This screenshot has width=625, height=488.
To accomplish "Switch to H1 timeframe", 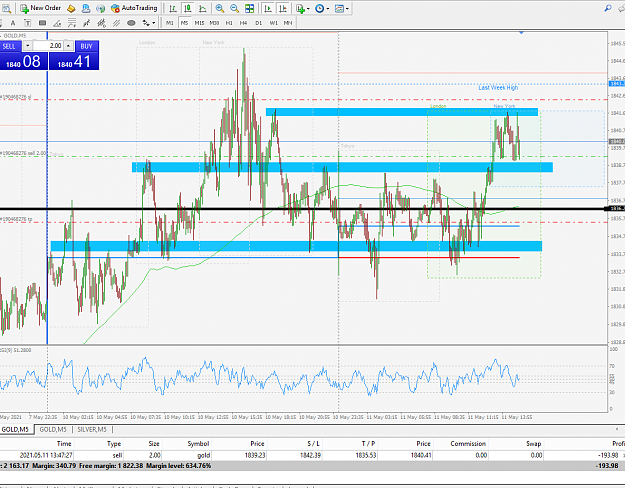I will coord(229,23).
